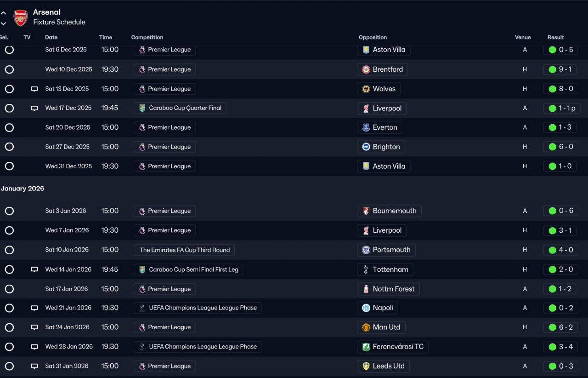Open the 8 - 0 result against Wolves
The image size is (588, 378).
(x=560, y=89)
